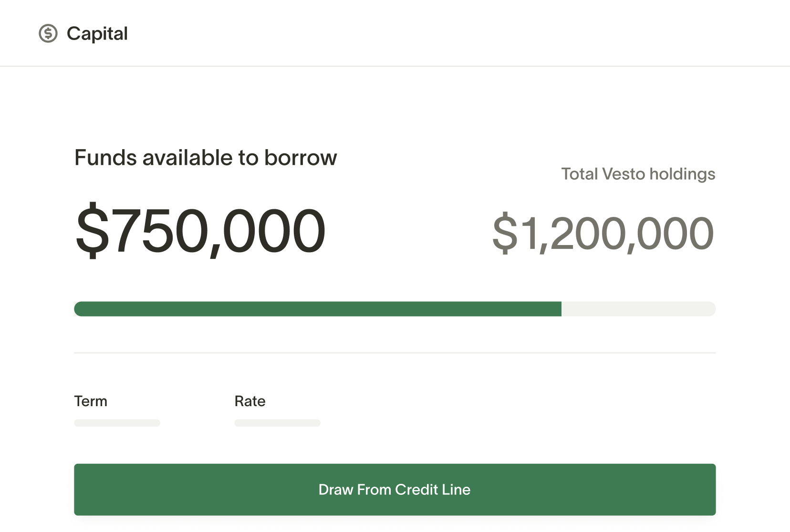This screenshot has height=532, width=790.
Task: Click where the green progress fill ends
Action: click(x=561, y=309)
